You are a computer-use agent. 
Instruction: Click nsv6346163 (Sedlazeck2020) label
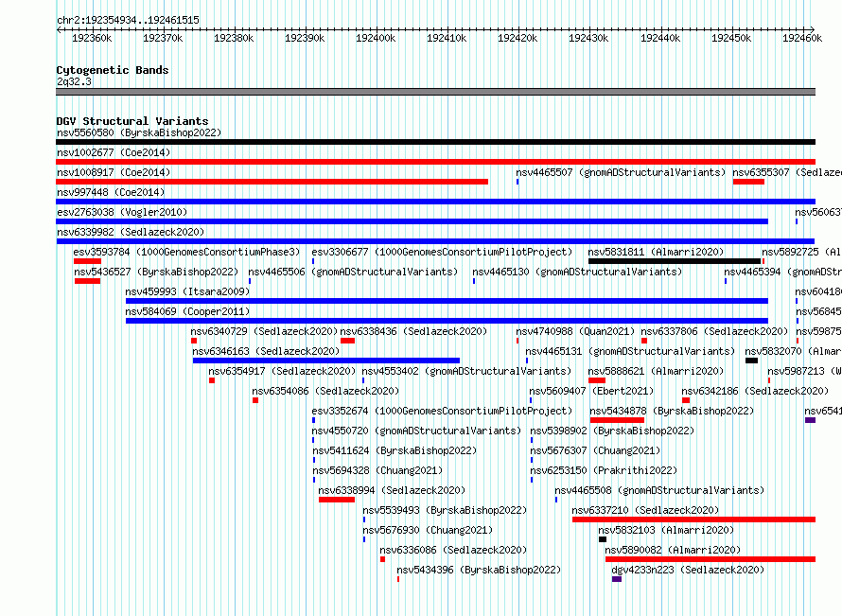coord(266,351)
